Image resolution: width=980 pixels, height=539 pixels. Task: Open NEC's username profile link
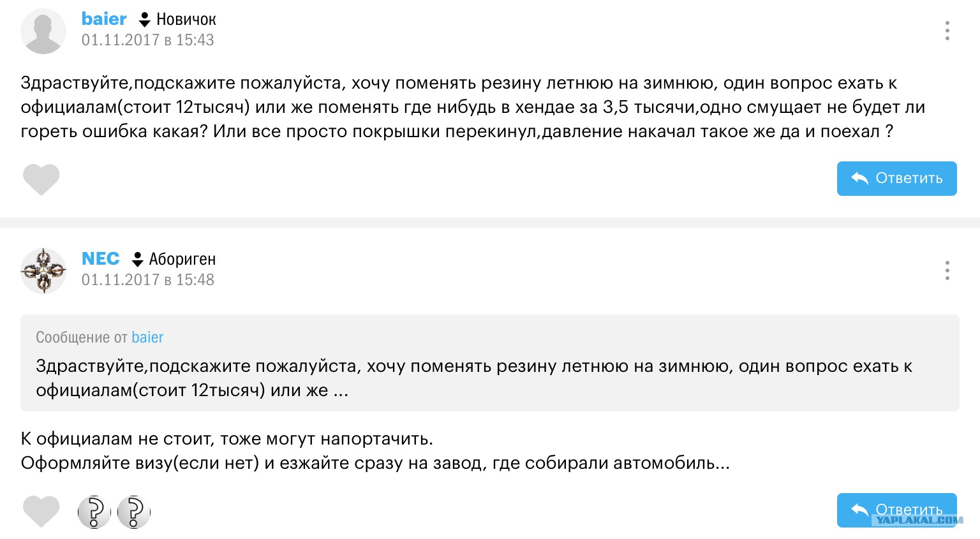pos(100,258)
